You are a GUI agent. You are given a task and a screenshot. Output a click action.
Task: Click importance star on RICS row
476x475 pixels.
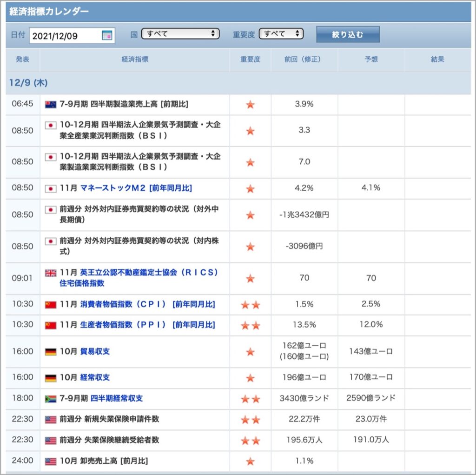pyautogui.click(x=250, y=278)
